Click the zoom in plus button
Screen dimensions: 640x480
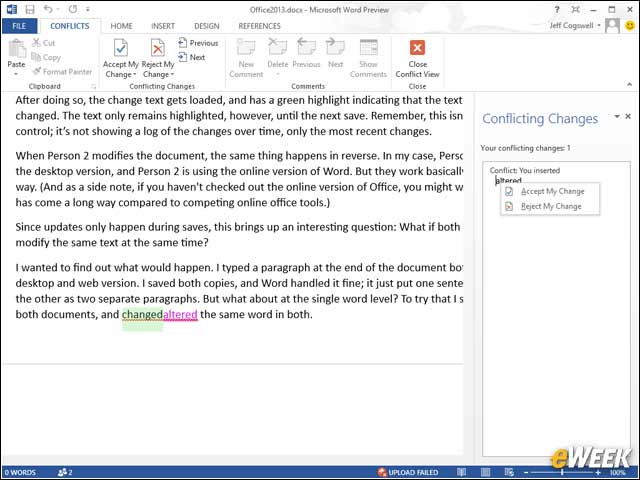click(x=598, y=473)
